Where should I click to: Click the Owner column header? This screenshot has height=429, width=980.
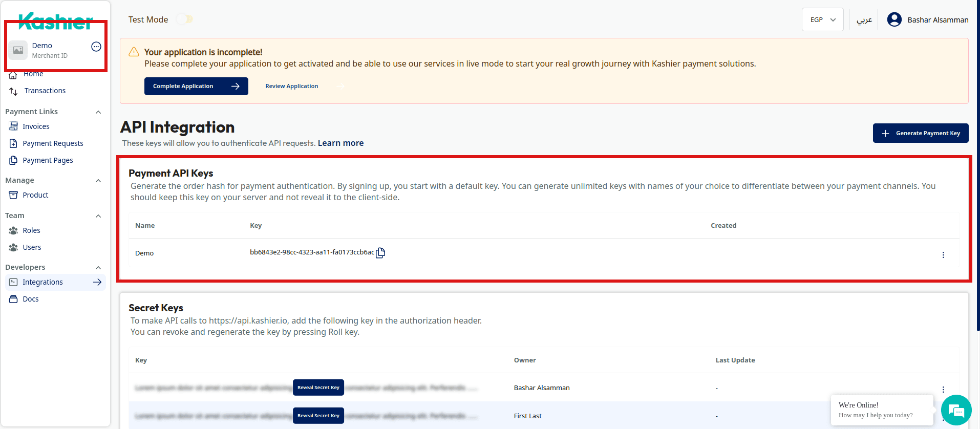(x=525, y=360)
